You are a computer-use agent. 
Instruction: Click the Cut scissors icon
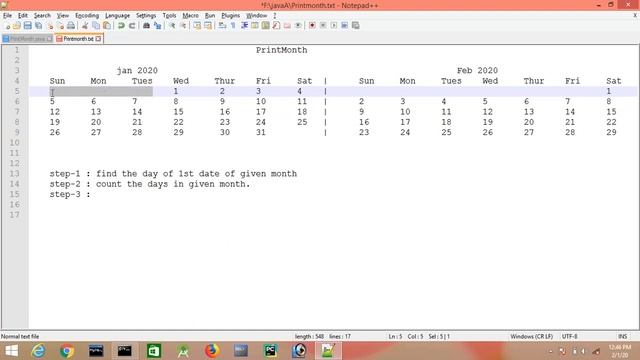(x=85, y=26)
